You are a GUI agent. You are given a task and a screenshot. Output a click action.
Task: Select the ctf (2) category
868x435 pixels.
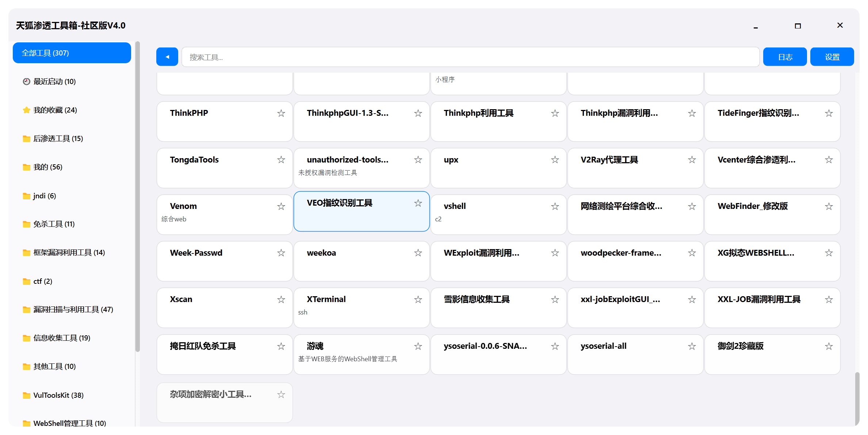72,281
